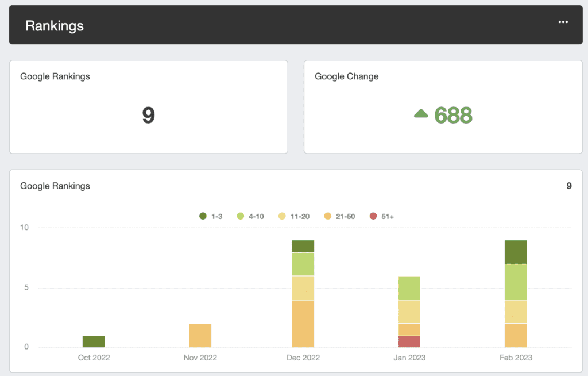Viewport: 588px width, 376px height.
Task: Select the 4-10 segment of Jan 2023 bar
Action: click(409, 288)
